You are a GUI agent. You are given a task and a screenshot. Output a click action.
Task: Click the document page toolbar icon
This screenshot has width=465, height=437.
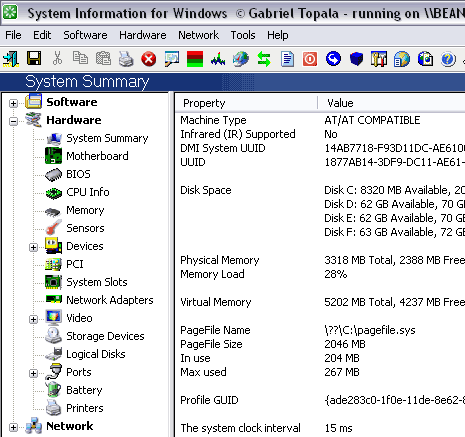[x=287, y=59]
